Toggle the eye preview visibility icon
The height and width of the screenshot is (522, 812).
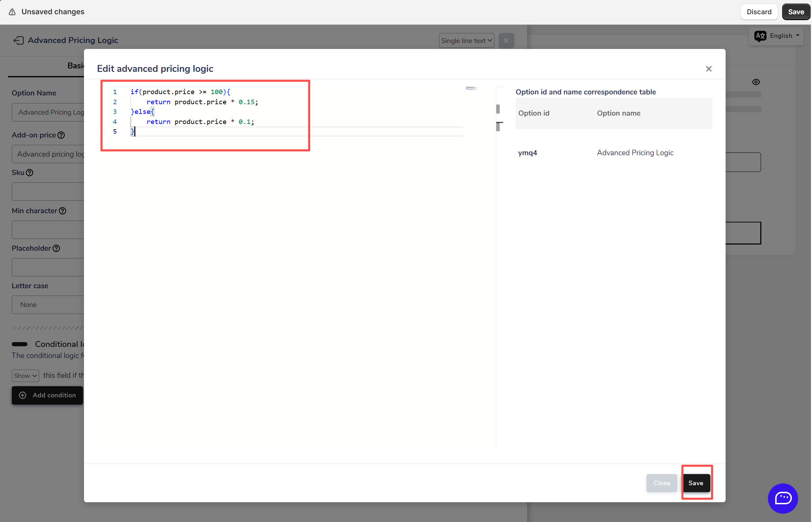pyautogui.click(x=756, y=82)
